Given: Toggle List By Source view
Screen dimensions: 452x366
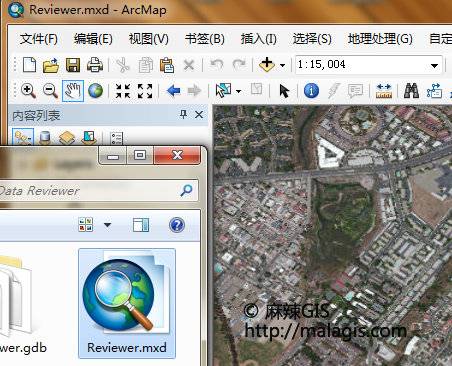Looking at the screenshot, I should pyautogui.click(x=45, y=137).
